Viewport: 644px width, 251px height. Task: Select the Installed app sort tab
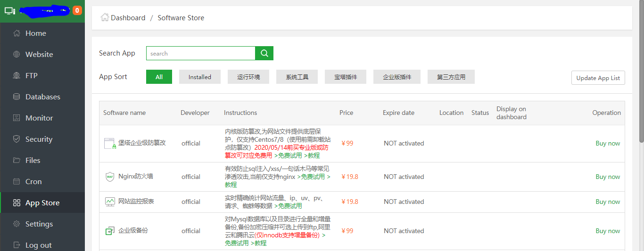coord(200,77)
